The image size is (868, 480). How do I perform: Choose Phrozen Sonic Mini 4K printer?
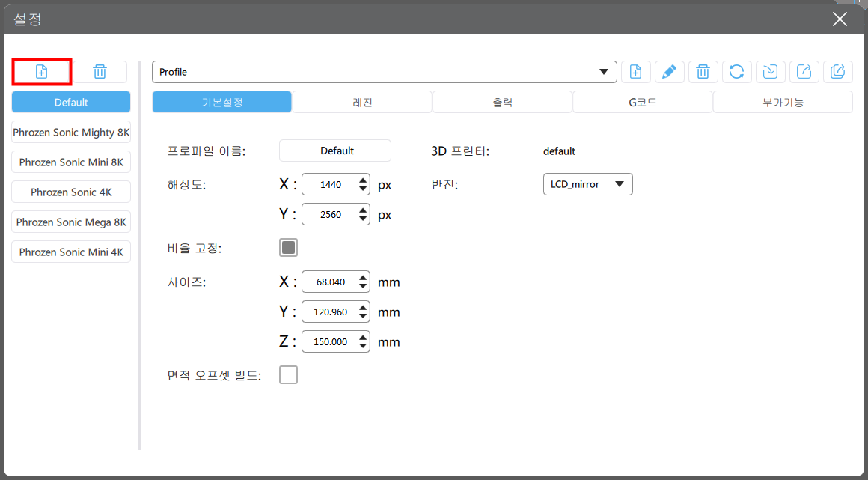coord(71,252)
